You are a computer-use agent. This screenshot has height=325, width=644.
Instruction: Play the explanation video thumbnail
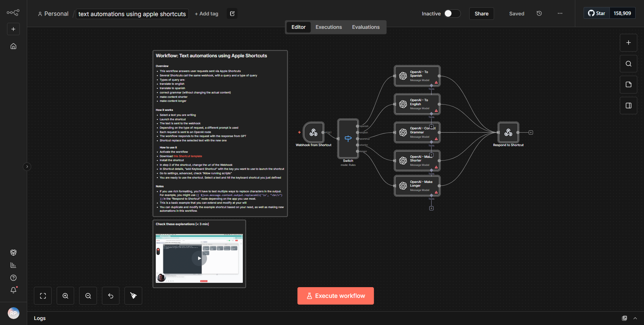point(199,258)
